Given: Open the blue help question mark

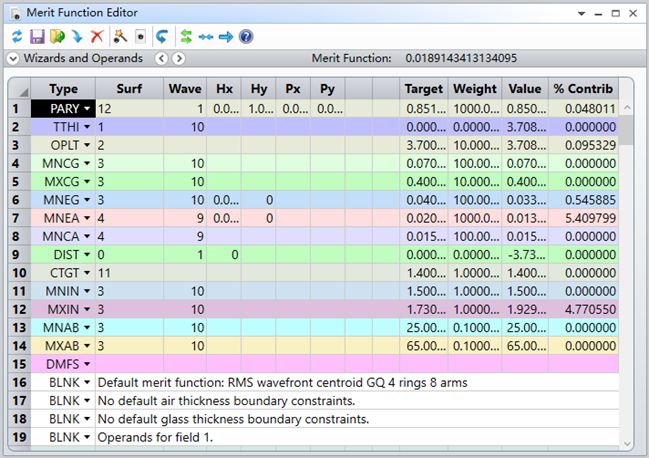Looking at the screenshot, I should tap(246, 36).
